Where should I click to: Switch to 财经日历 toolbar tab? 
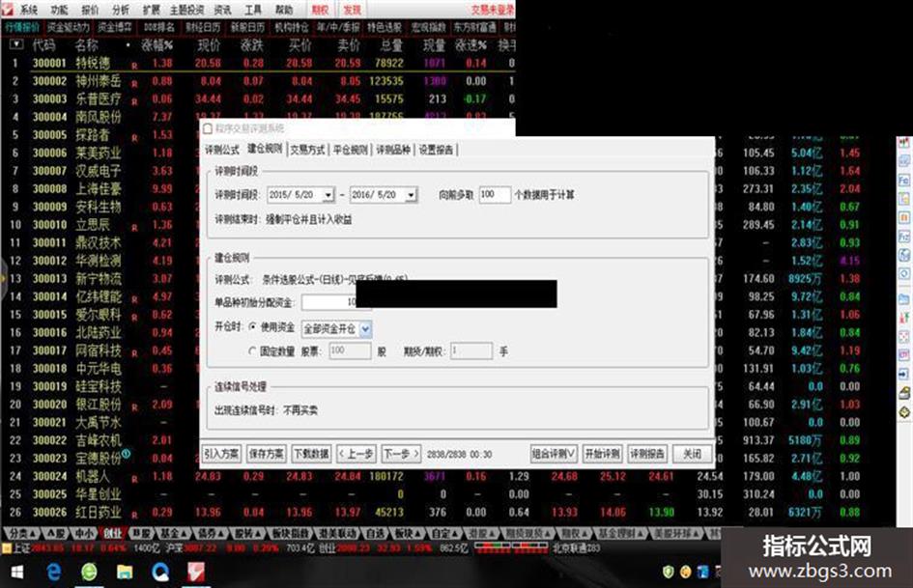[203, 27]
